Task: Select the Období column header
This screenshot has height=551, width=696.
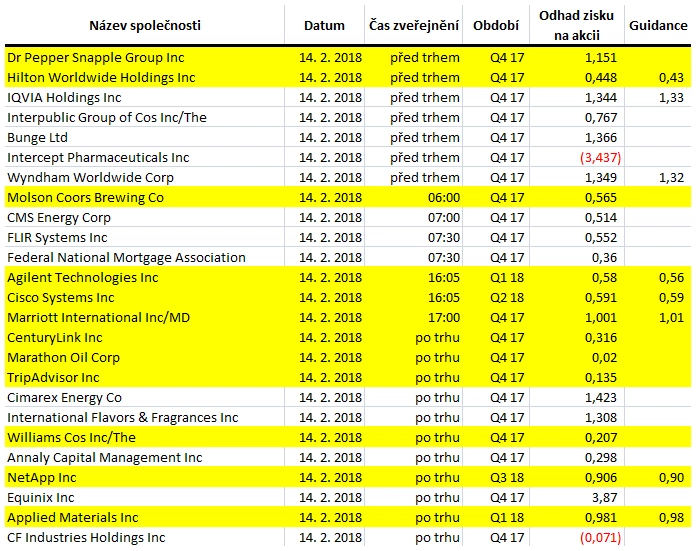Action: coord(496,25)
